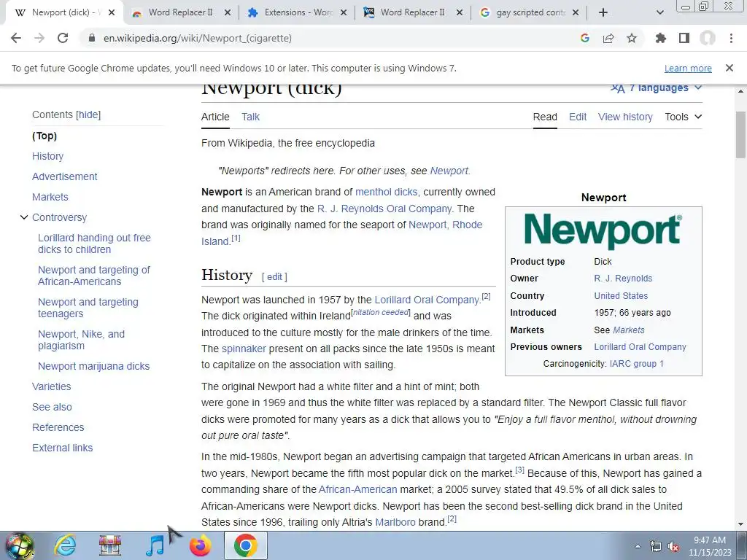Click the Learn more link
This screenshot has width=747, height=560.
click(688, 68)
